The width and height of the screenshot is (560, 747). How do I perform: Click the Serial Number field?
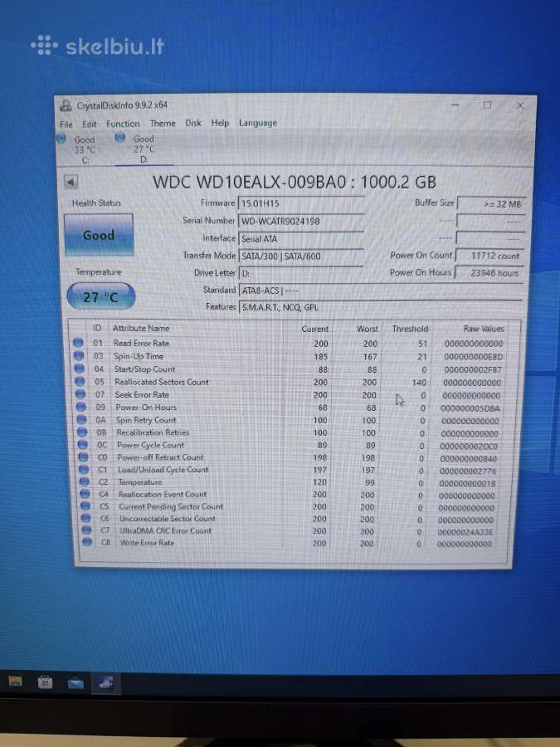(x=301, y=221)
